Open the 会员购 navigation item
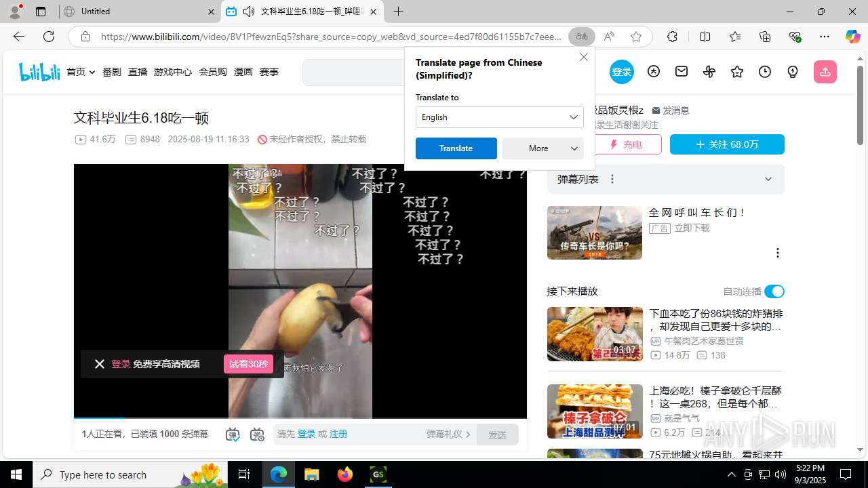 pos(213,72)
